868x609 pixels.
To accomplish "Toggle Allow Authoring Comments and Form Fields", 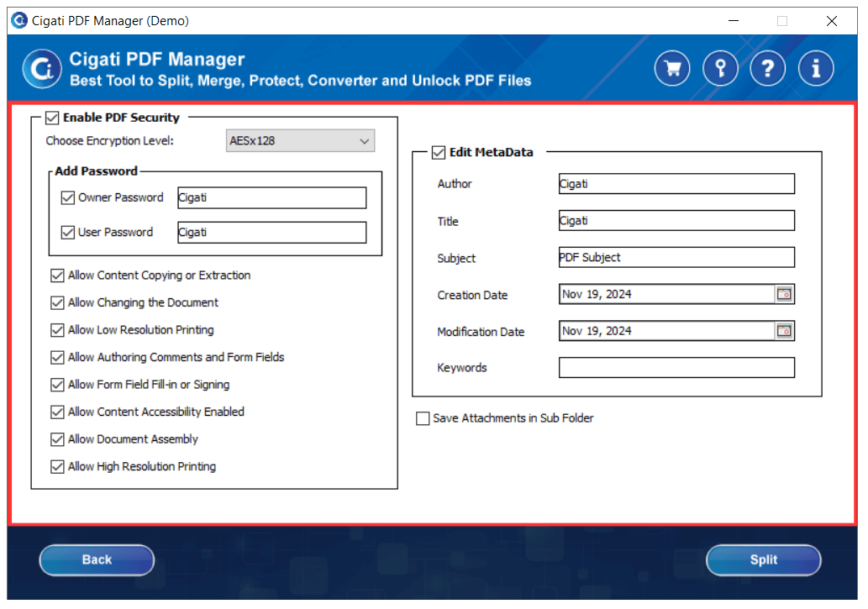I will click(57, 358).
